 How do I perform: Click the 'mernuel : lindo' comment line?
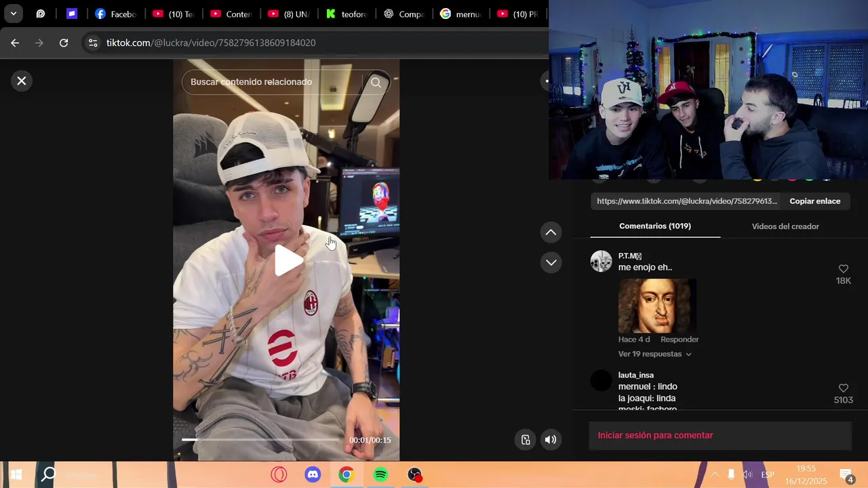tap(648, 386)
